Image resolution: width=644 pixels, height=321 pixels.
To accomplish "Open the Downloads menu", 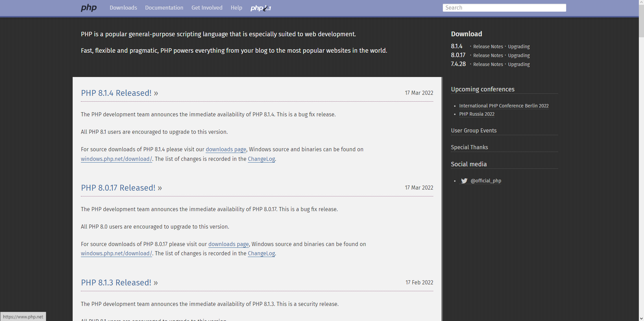I will click(x=123, y=8).
